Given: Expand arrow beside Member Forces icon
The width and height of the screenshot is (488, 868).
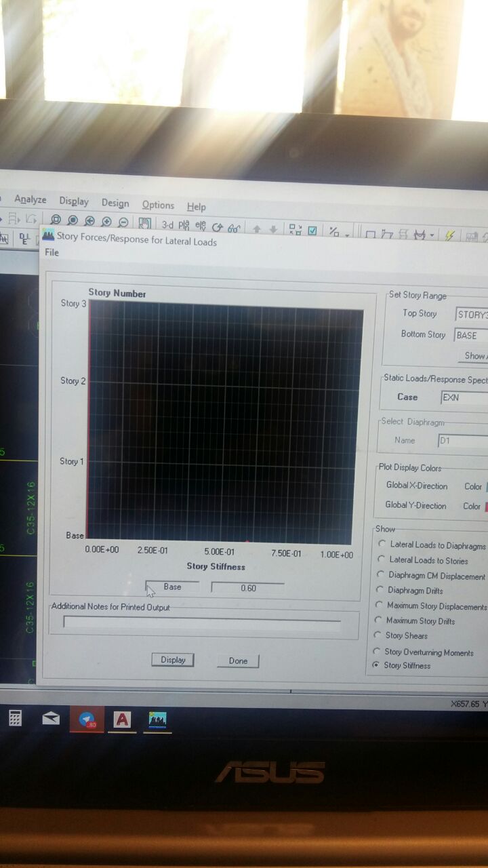Looking at the screenshot, I should pyautogui.click(x=432, y=237).
